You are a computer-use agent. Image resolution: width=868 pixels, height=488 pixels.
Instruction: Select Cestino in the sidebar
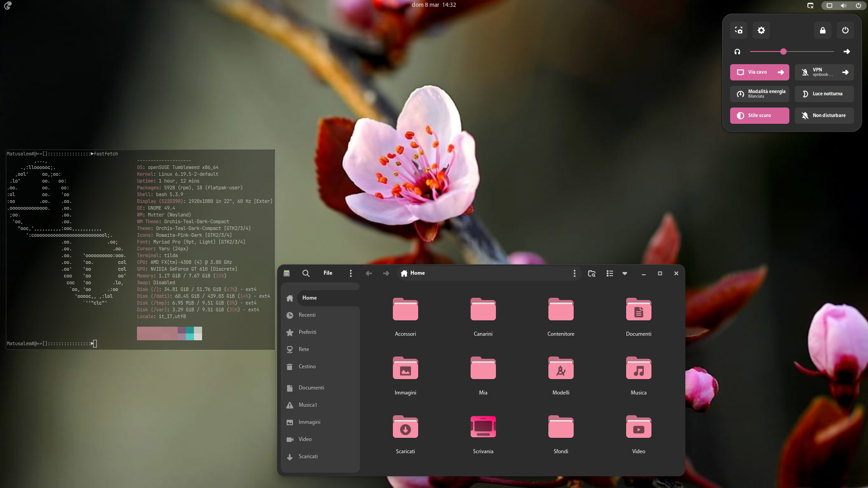tap(307, 366)
